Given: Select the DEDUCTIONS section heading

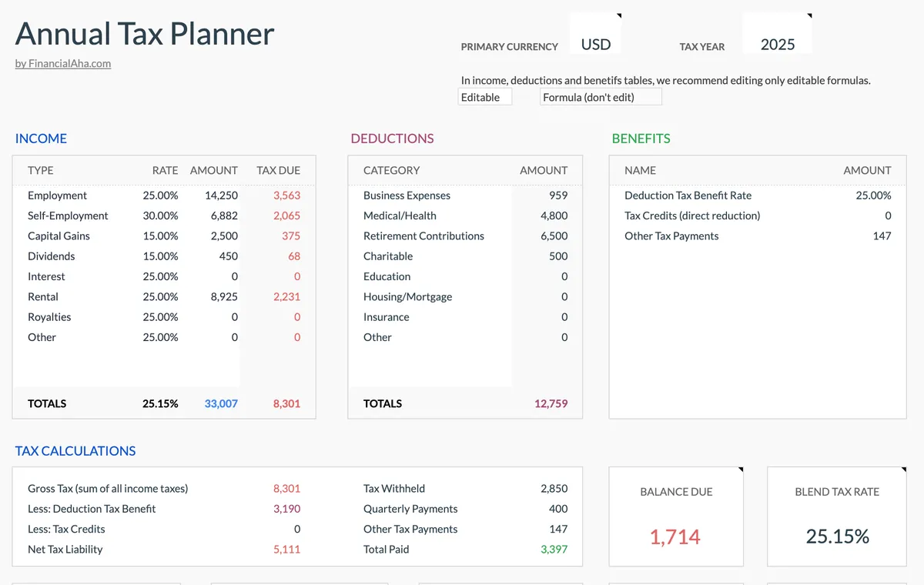Looking at the screenshot, I should coord(393,139).
